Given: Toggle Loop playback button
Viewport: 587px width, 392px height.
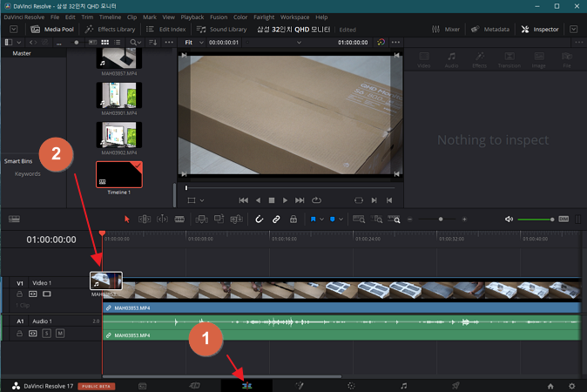Looking at the screenshot, I should (x=316, y=200).
